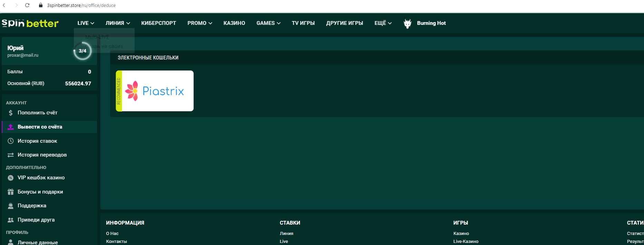This screenshot has height=245, width=644.
Task: Click the person icon for Личные данные
Action: [x=11, y=242]
